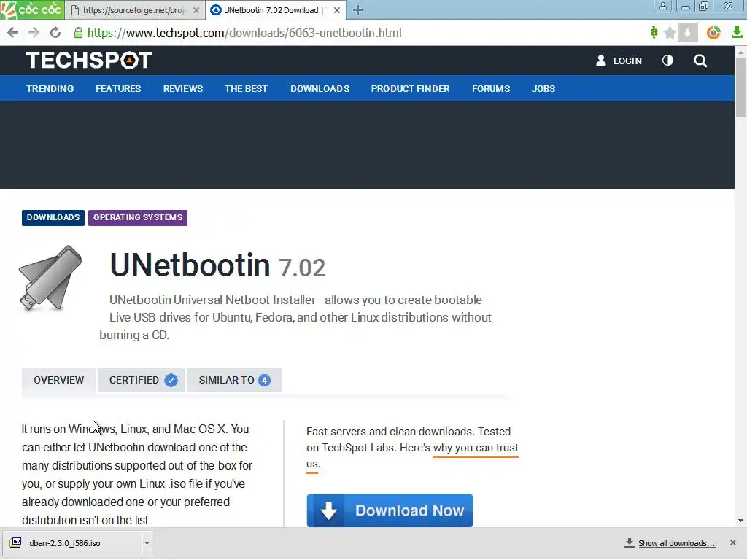The height and width of the screenshot is (560, 747).
Task: Click the OPERATING SYSTEMS category tag
Action: point(138,217)
